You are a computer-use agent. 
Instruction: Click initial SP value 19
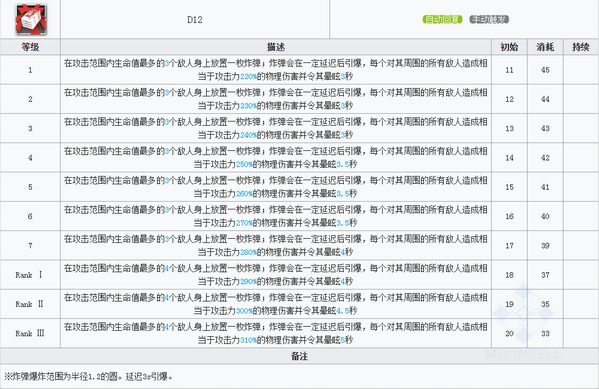509,304
